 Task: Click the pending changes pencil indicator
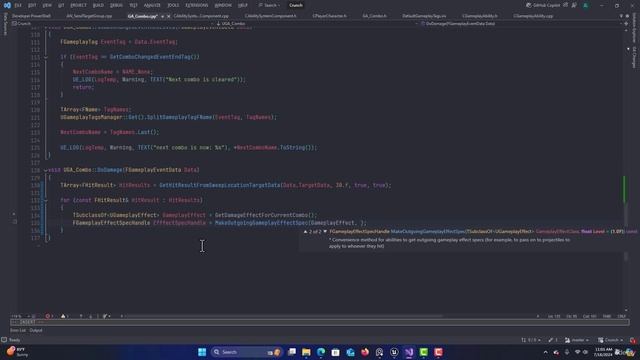(553, 340)
